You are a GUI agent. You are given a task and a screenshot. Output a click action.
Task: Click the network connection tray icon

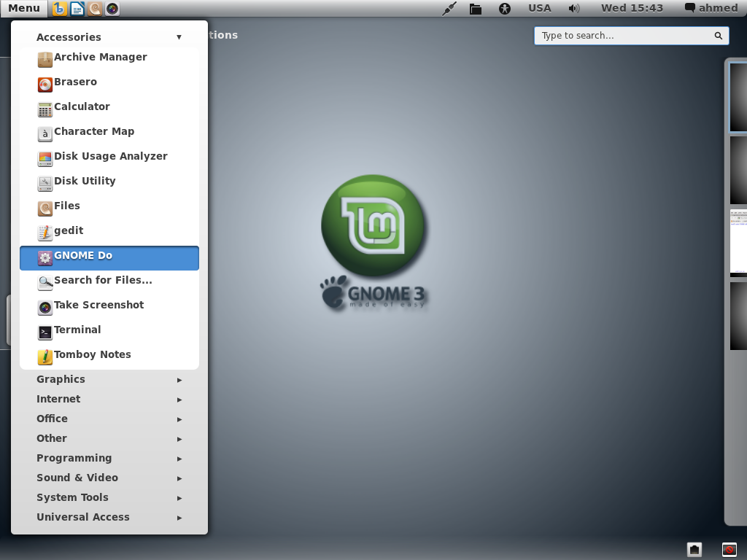click(449, 9)
